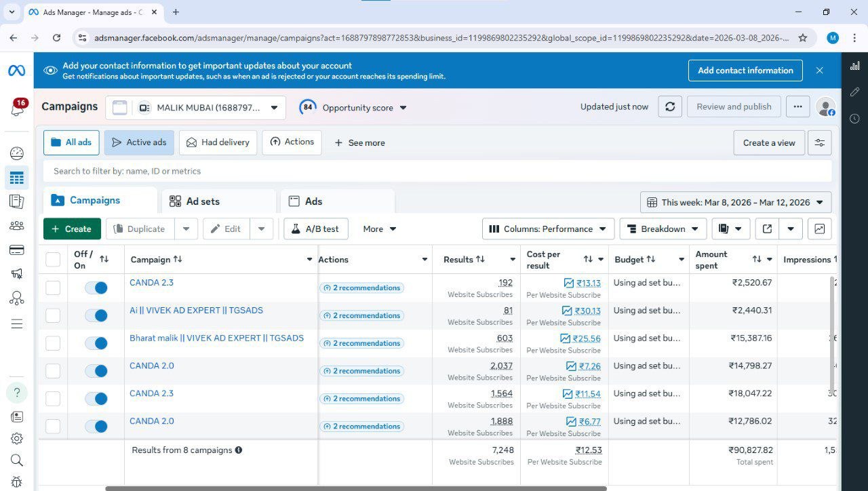Open the charts view icon

click(820, 229)
